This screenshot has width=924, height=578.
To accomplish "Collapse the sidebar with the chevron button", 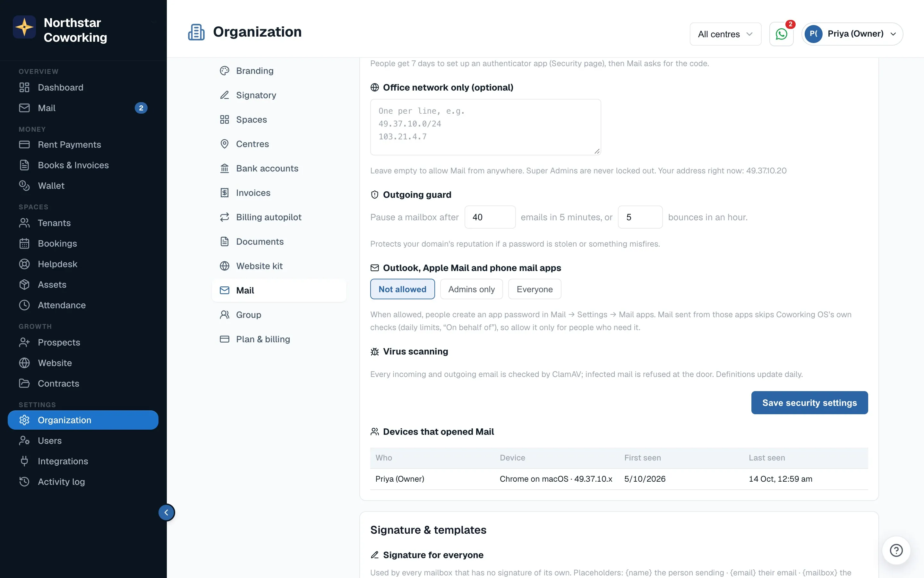I will tap(167, 512).
